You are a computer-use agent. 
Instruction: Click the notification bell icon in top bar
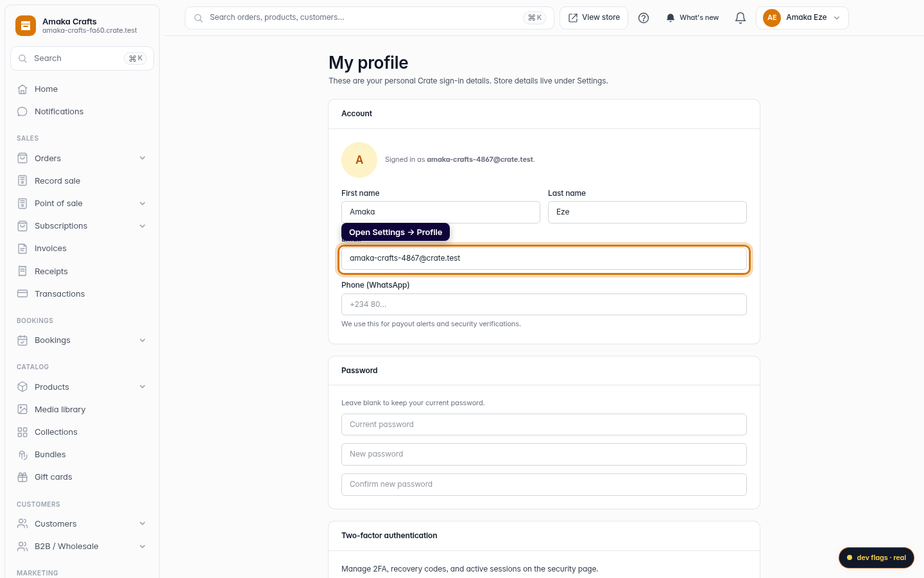coord(740,18)
